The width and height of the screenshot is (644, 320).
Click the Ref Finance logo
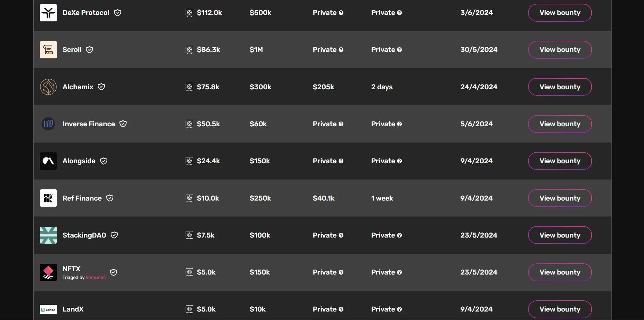[x=48, y=198]
